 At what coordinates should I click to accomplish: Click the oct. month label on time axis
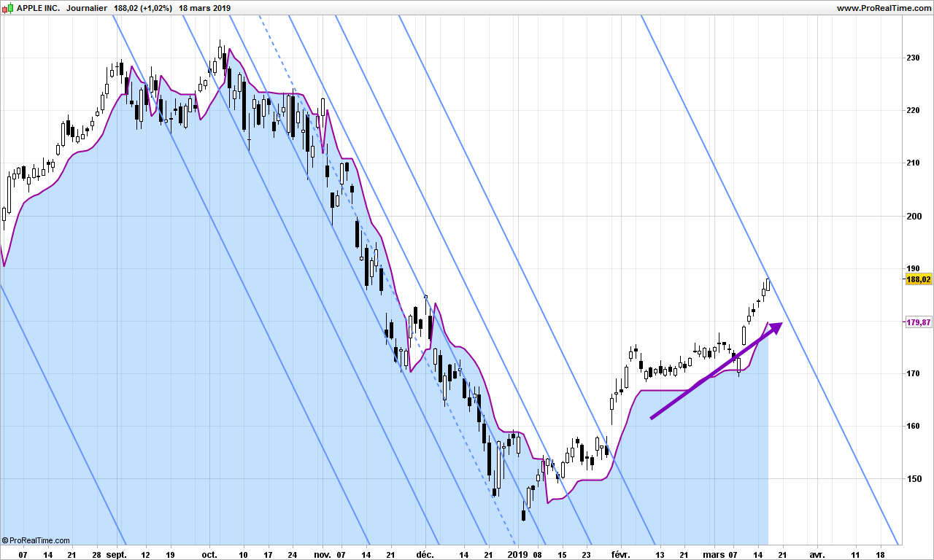(x=209, y=554)
